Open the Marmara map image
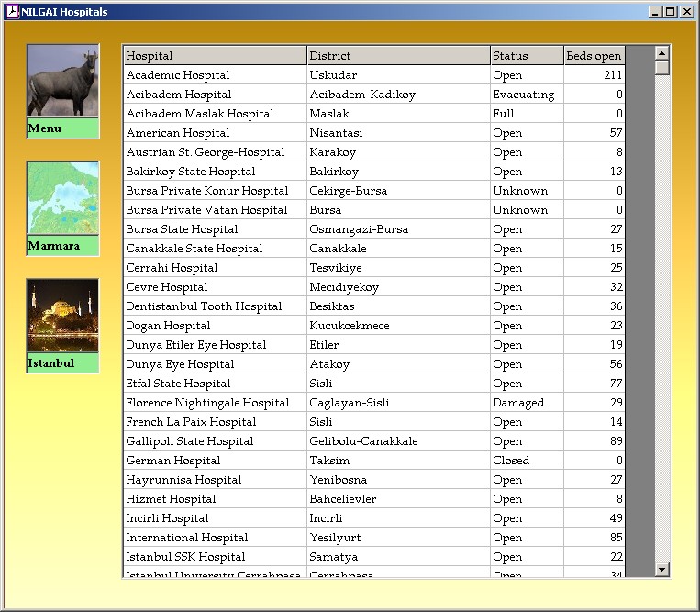Image resolution: width=700 pixels, height=612 pixels. tap(62, 199)
